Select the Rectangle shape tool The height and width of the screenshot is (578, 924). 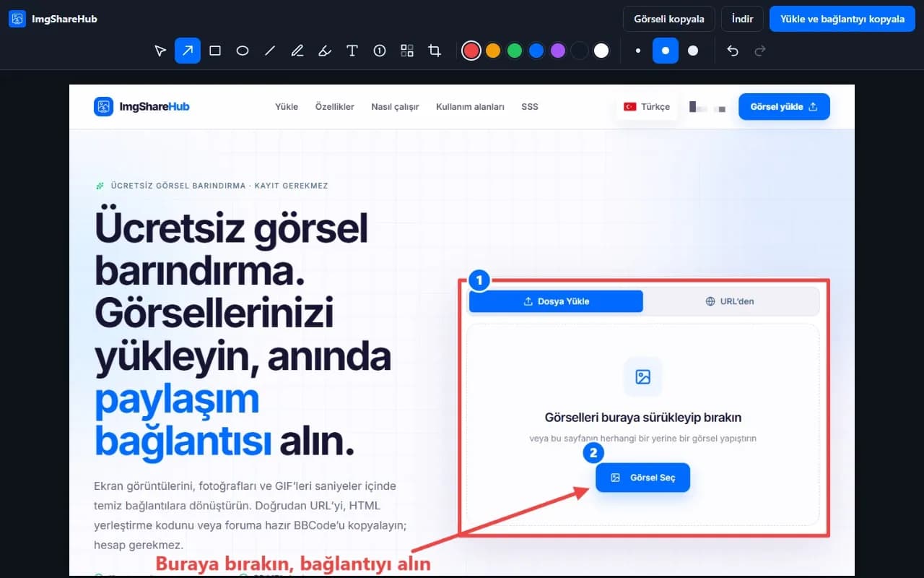click(215, 51)
